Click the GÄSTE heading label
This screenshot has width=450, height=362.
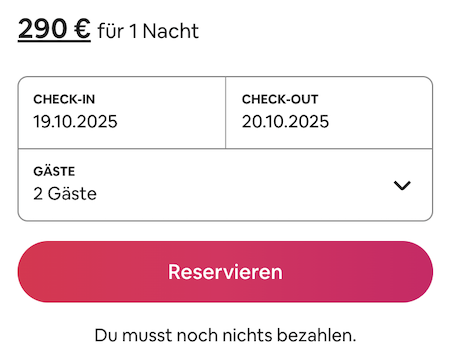pyautogui.click(x=54, y=171)
